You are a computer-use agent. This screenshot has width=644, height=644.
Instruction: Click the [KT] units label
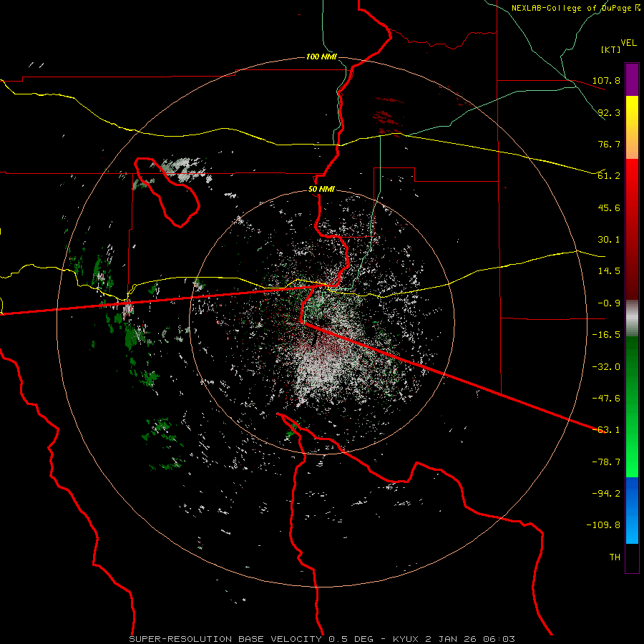point(610,49)
